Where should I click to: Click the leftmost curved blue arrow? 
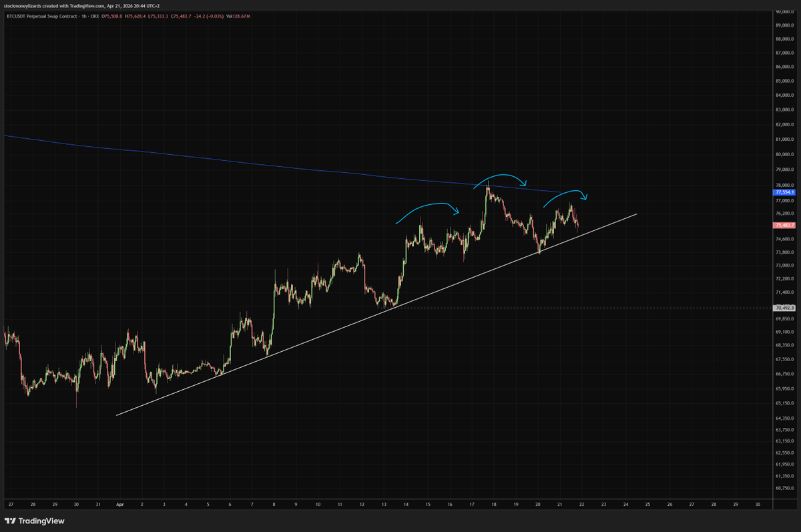pyautogui.click(x=427, y=206)
